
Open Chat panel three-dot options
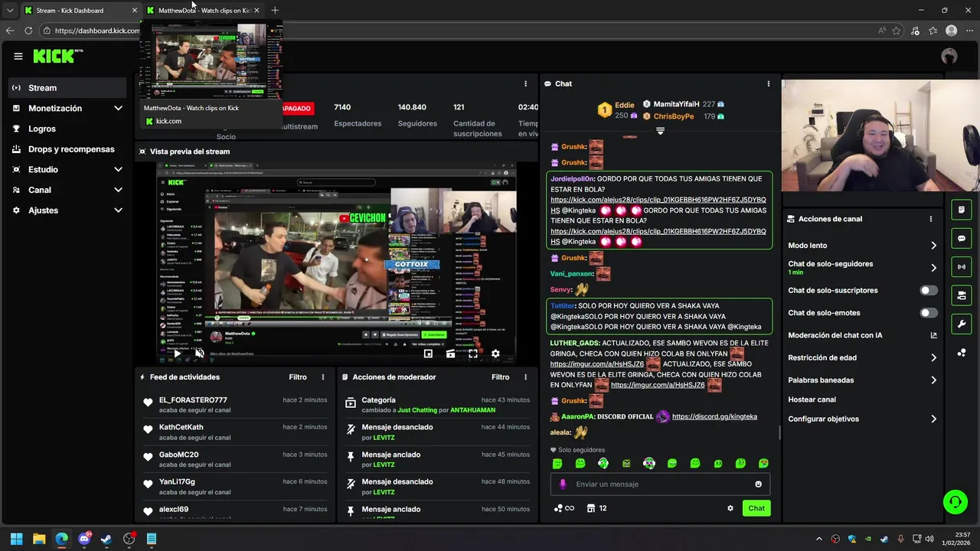coord(769,83)
